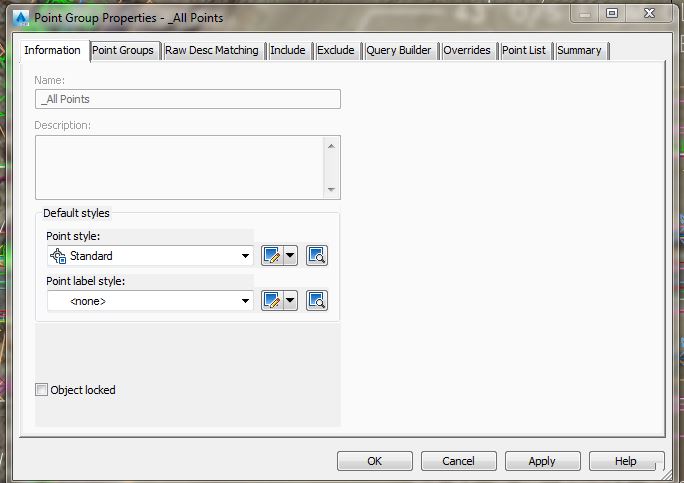Click the edit point style icon
The height and width of the screenshot is (483, 684).
(x=273, y=256)
